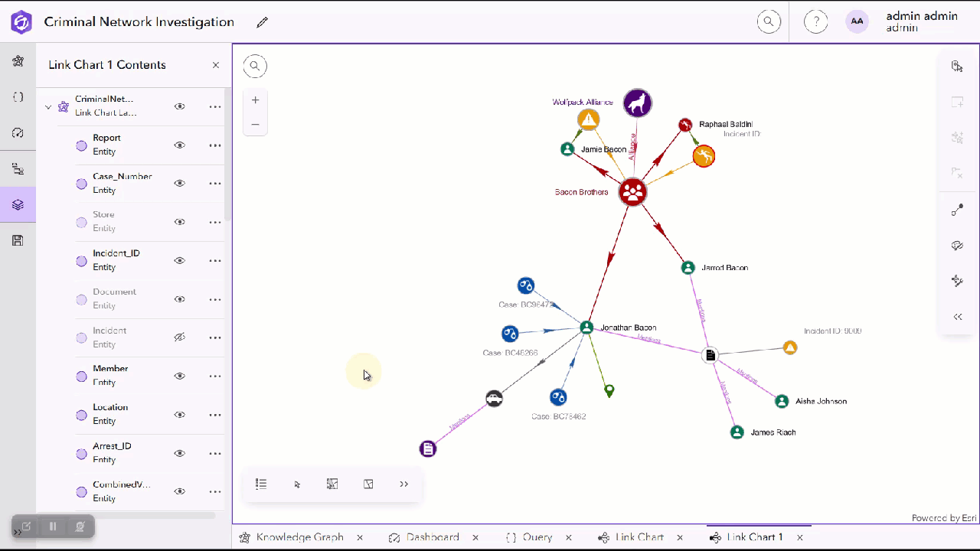Pause the recording control at bottom left
Image resolution: width=980 pixels, height=551 pixels.
pos(53,526)
